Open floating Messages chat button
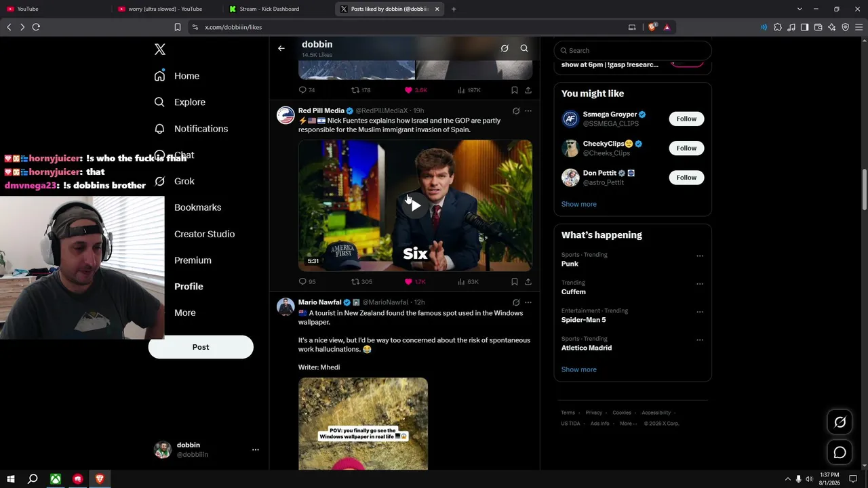 (840, 453)
